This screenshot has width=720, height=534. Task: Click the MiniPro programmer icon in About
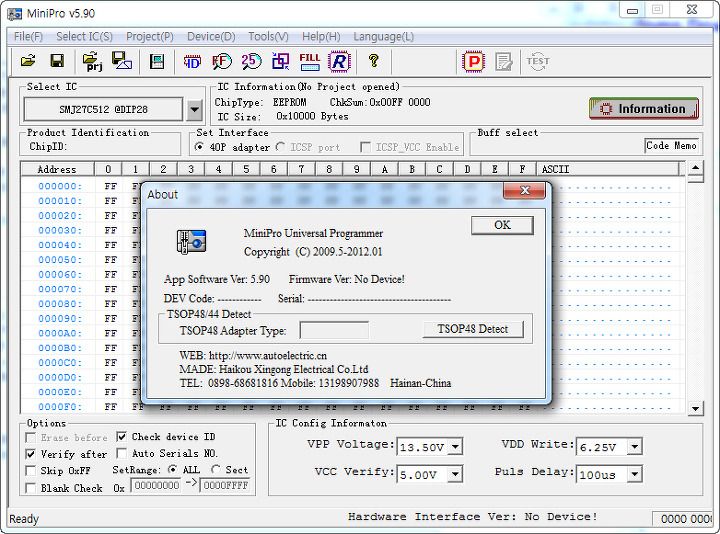(x=191, y=242)
